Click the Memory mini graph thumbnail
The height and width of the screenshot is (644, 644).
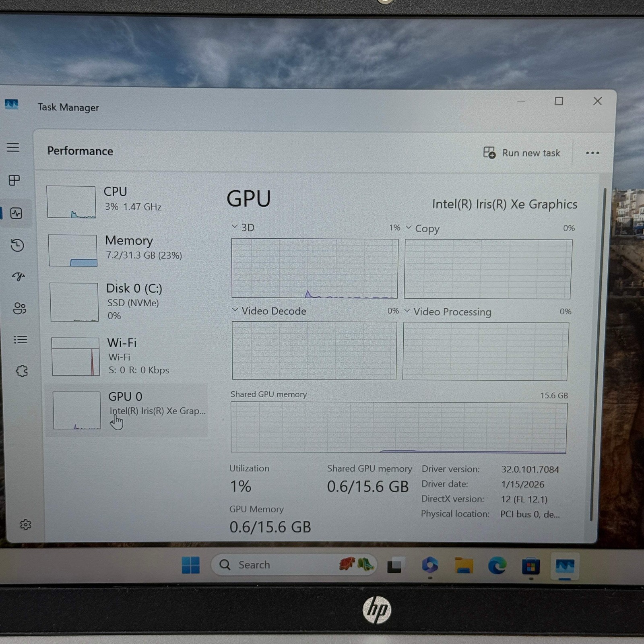73,250
